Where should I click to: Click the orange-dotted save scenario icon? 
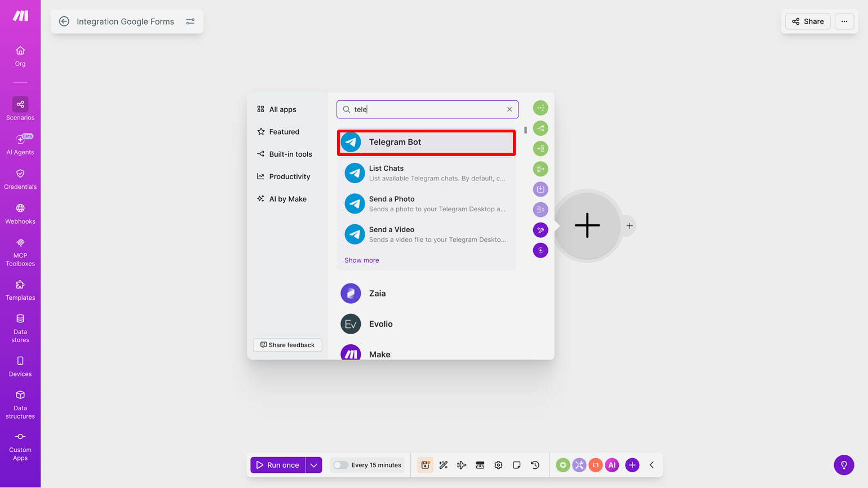[x=426, y=465]
